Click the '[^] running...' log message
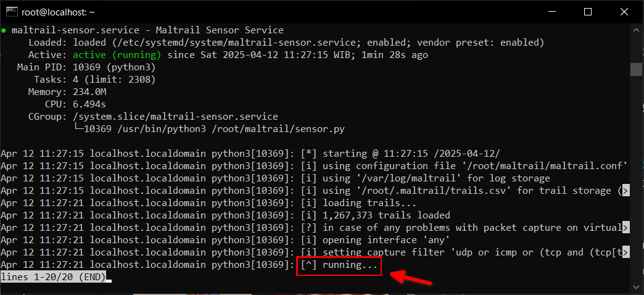Screen dimensions: 644x295 pyautogui.click(x=339, y=265)
